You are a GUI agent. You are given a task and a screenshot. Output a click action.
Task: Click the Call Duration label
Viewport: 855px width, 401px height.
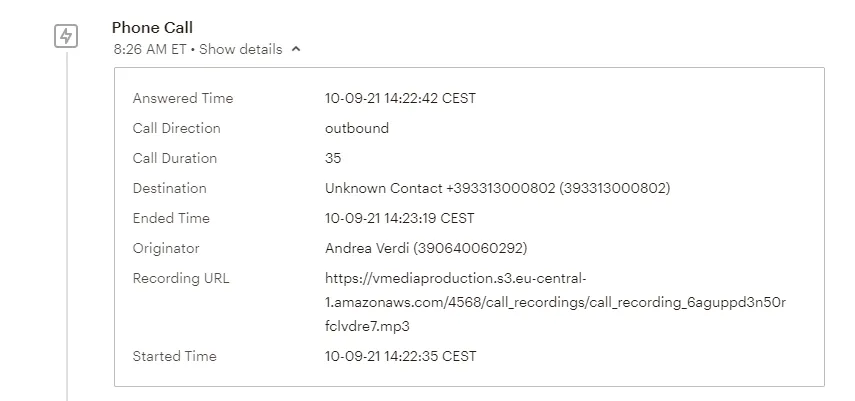click(174, 158)
